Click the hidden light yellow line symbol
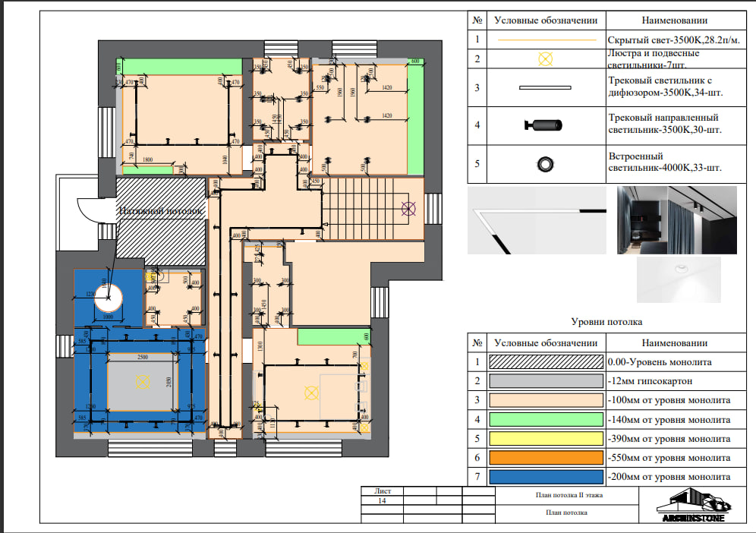 (547, 39)
